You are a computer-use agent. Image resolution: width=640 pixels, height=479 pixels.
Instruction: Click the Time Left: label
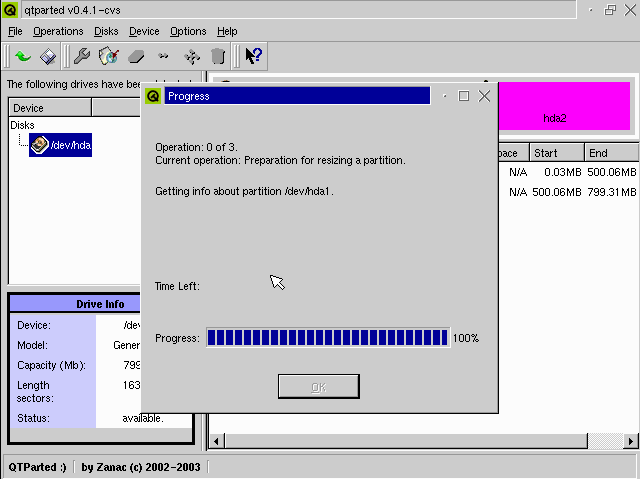(177, 286)
